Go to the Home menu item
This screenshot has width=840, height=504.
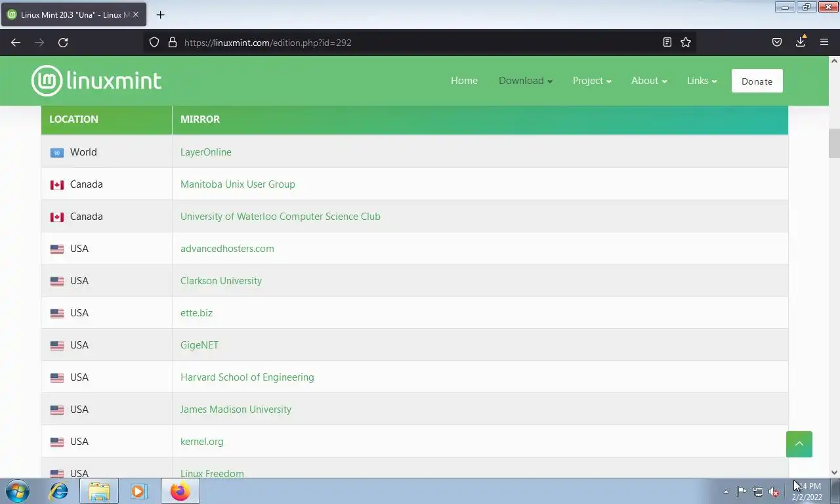464,81
